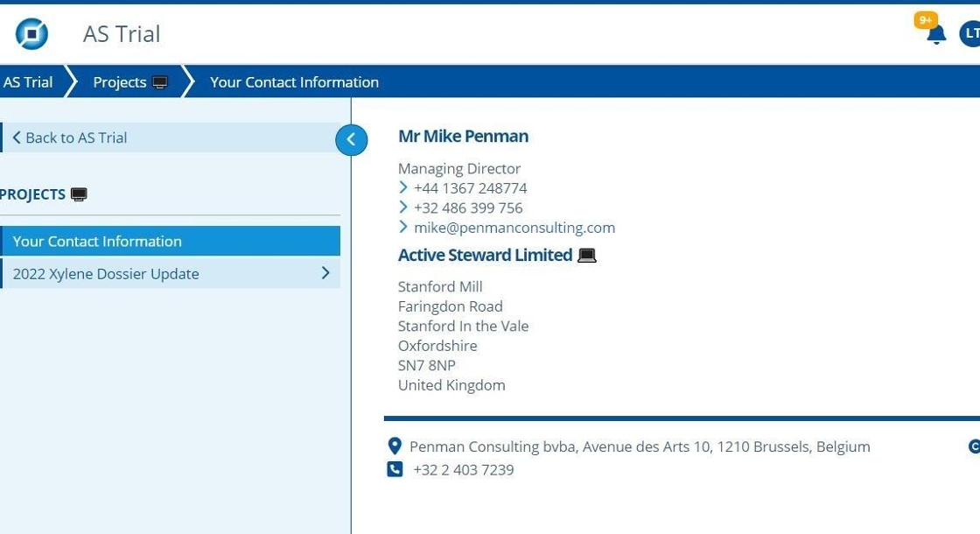Open 2022 Xylene Dossier Update project
Screen dimensions: 980x534
tap(106, 274)
